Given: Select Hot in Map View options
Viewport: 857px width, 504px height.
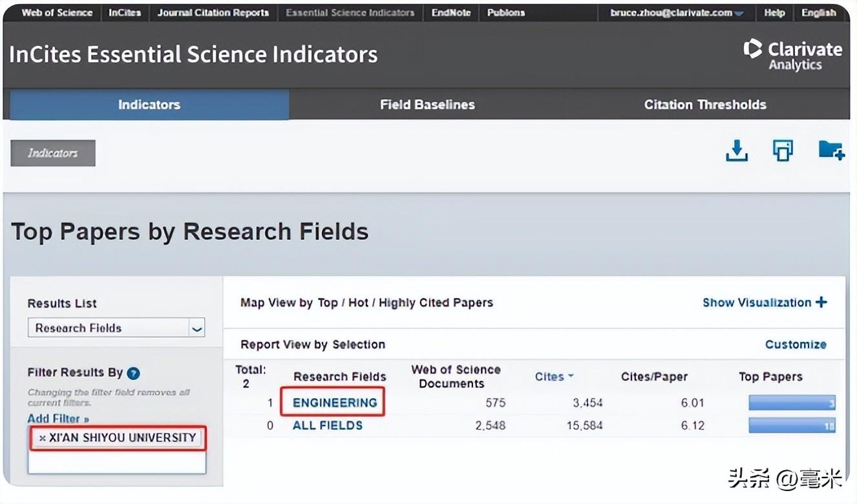Looking at the screenshot, I should click(359, 302).
